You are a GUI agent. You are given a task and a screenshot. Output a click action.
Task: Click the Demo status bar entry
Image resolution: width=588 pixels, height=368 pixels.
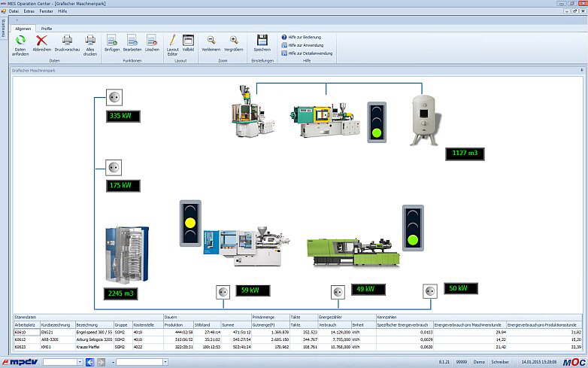click(479, 362)
